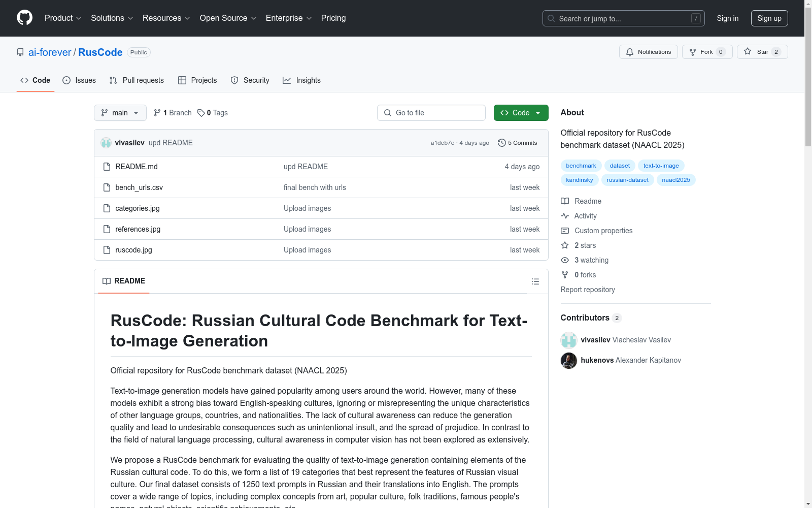Viewport: 812px width, 508px height.
Task: Click the Sign in link
Action: pos(728,18)
